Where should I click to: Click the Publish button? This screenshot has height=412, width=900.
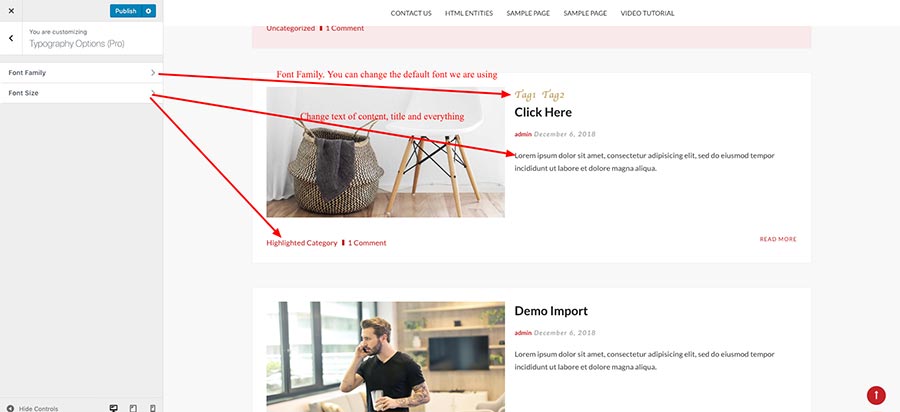point(126,11)
